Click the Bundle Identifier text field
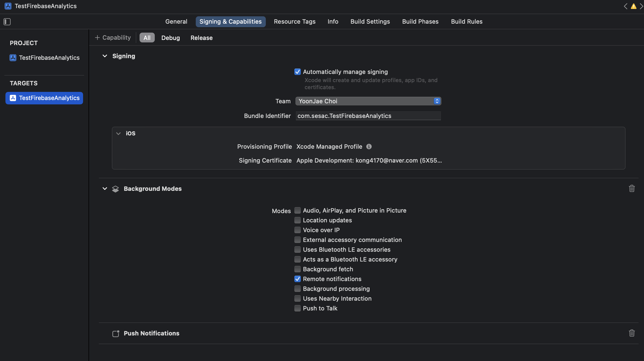This screenshot has width=644, height=361. pos(368,116)
